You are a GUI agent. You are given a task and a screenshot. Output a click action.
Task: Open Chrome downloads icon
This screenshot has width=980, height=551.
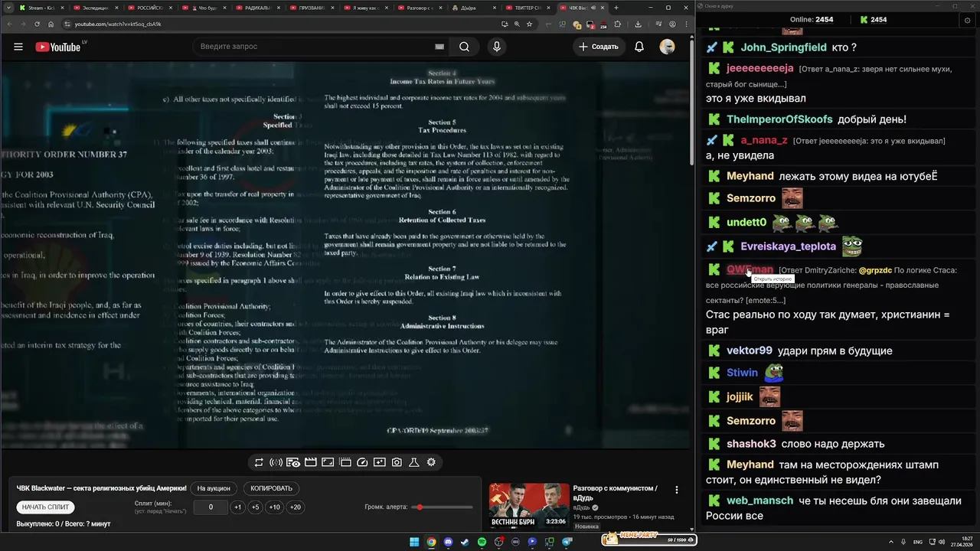pyautogui.click(x=638, y=24)
